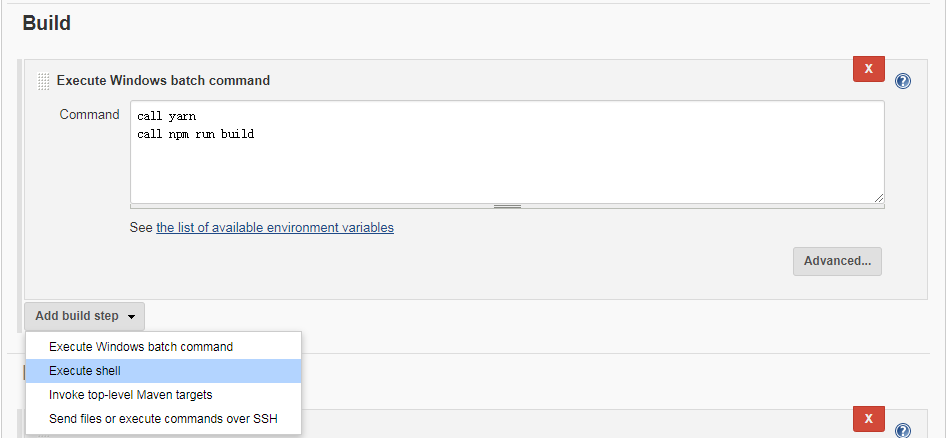The height and width of the screenshot is (438, 947).
Task: Place cursor on the 'call yarn' line
Action: (166, 117)
